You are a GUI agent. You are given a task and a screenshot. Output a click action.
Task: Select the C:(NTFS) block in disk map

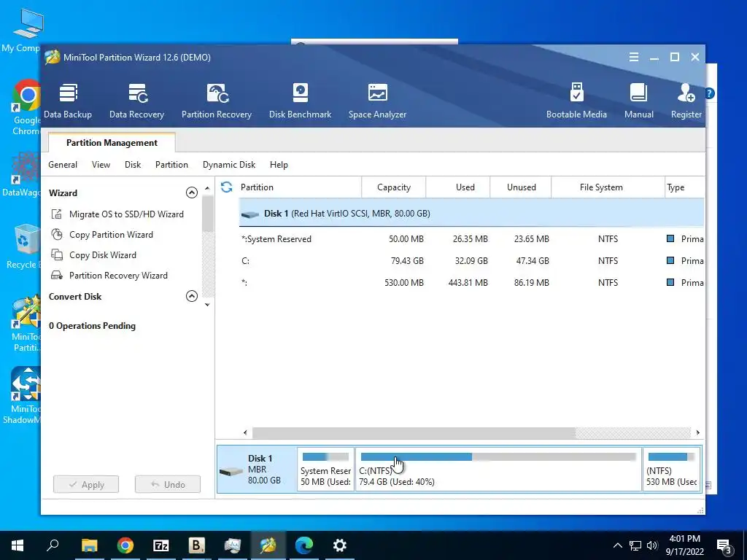coord(498,469)
